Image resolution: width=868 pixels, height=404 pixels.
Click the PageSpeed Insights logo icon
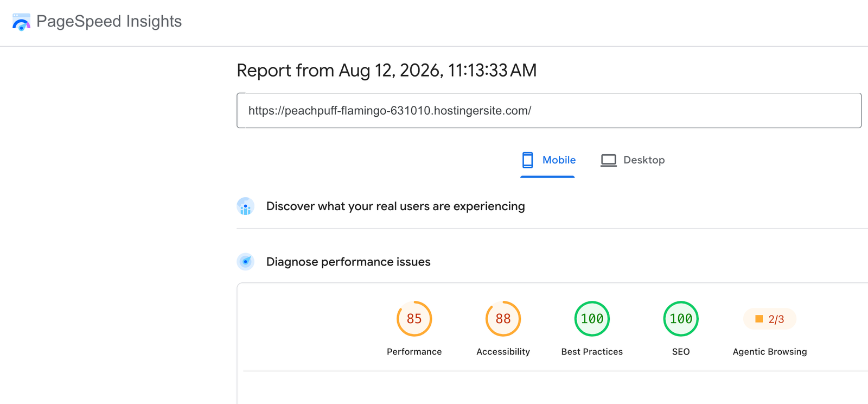pos(21,22)
